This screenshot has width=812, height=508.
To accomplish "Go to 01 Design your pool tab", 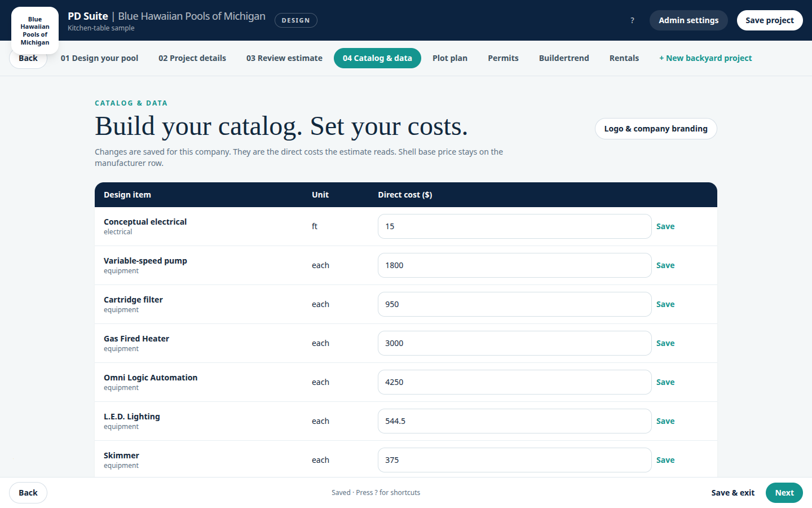I will (x=99, y=58).
